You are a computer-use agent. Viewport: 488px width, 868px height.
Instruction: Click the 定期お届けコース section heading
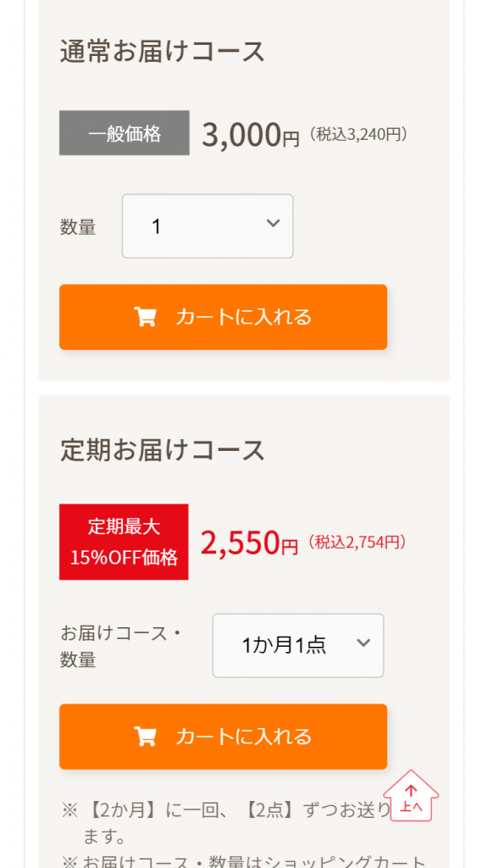[163, 450]
